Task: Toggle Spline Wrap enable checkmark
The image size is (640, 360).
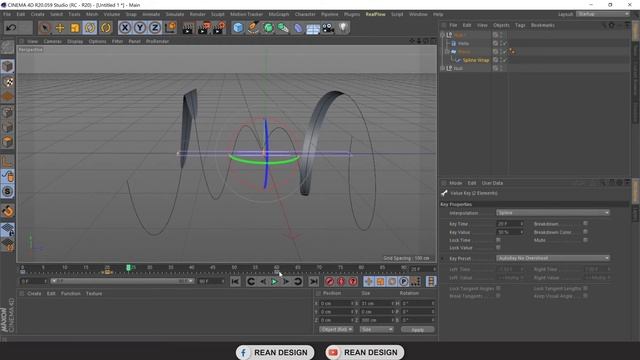Action: (505, 60)
